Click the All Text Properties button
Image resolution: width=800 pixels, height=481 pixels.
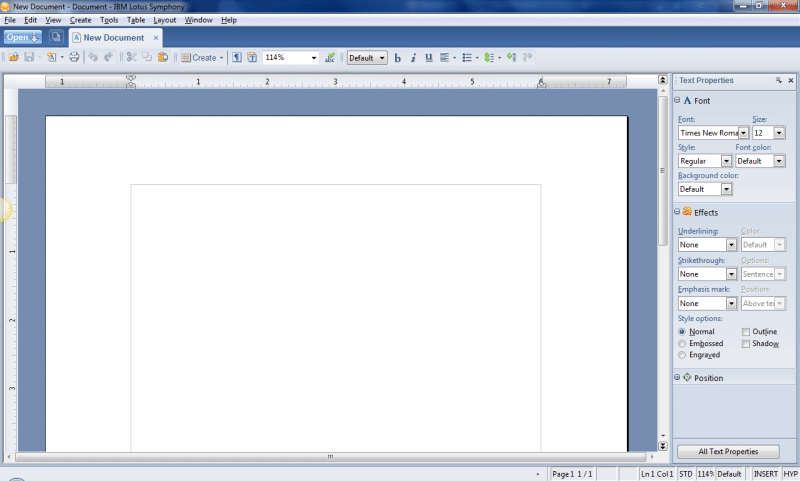tap(728, 452)
